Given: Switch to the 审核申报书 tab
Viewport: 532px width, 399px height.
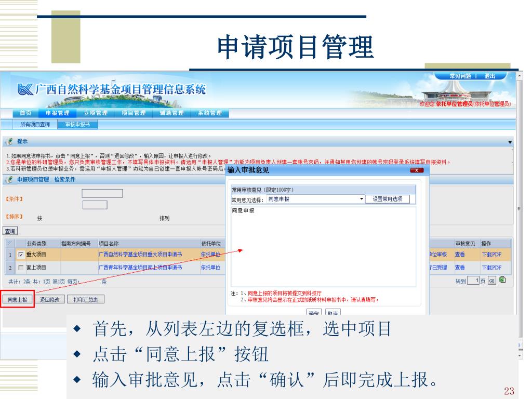Looking at the screenshot, I should [x=78, y=125].
